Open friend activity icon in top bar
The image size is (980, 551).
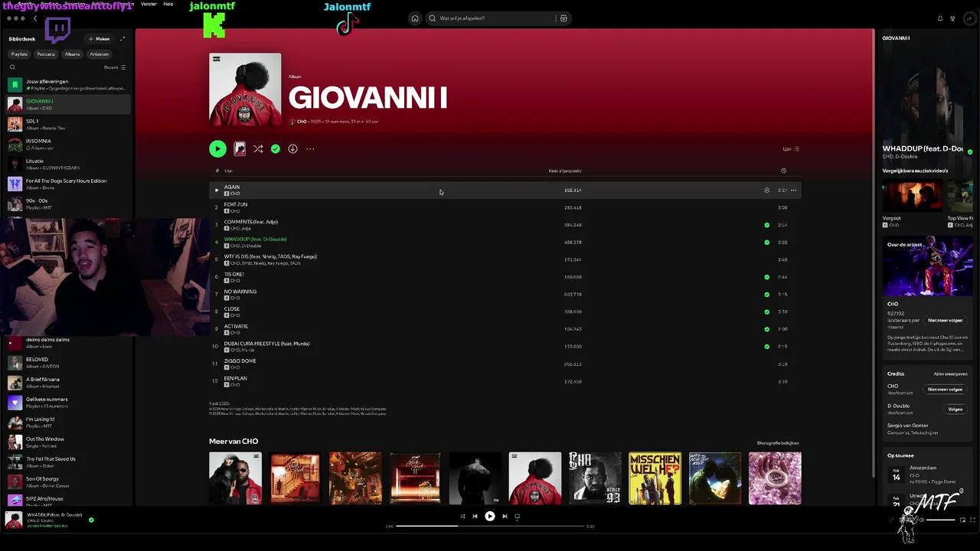coord(953,18)
